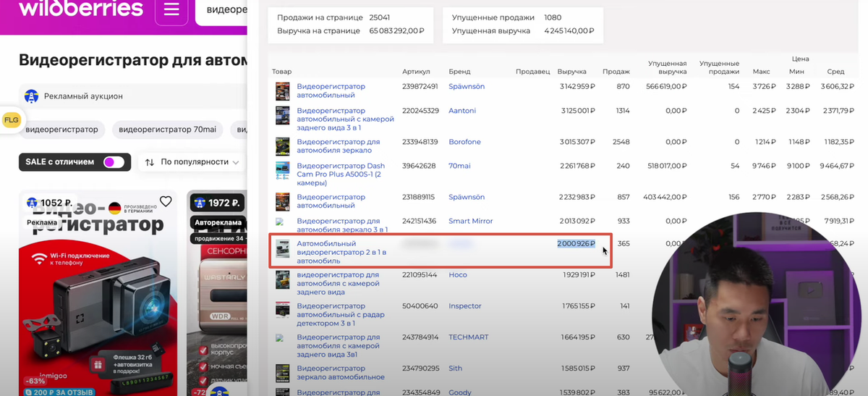Open the Goody brand link
This screenshot has height=396, width=868.
(x=459, y=392)
